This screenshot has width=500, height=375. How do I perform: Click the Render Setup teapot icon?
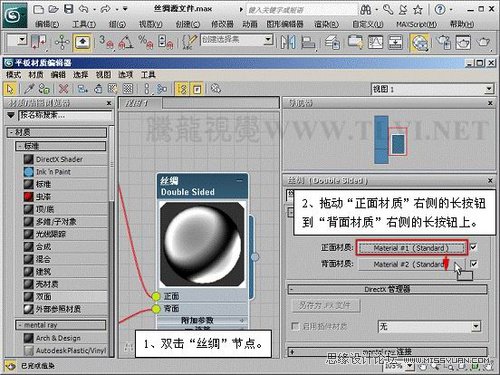[x=444, y=43]
